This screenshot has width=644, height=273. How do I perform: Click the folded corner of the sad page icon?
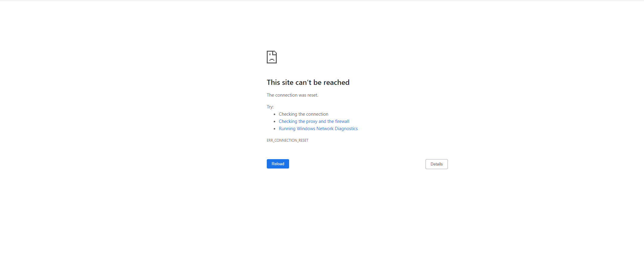tap(275, 53)
